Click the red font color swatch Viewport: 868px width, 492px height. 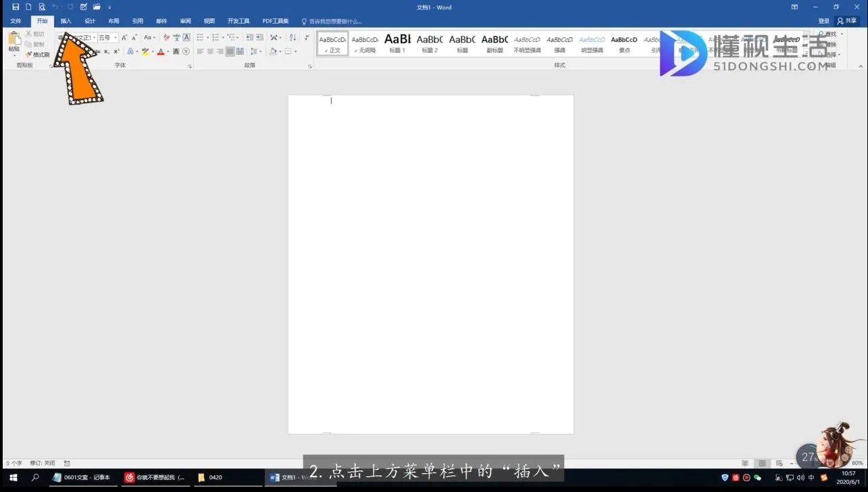coord(160,51)
